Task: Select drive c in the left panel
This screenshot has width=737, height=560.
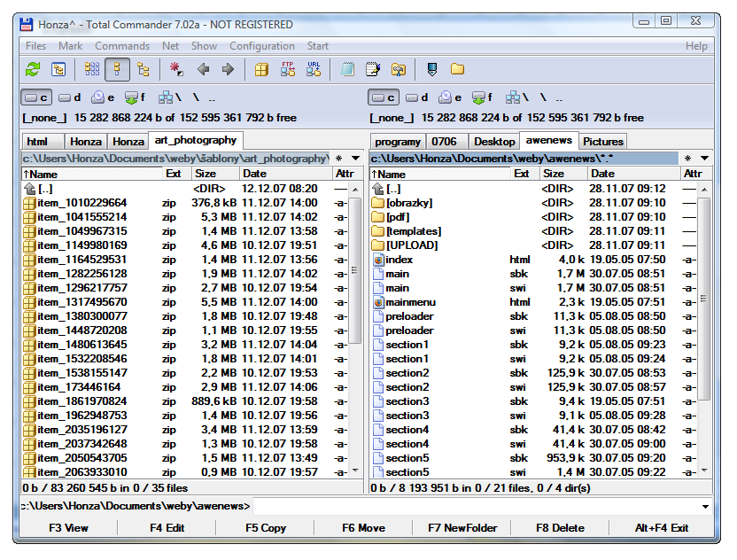Action: click(36, 97)
